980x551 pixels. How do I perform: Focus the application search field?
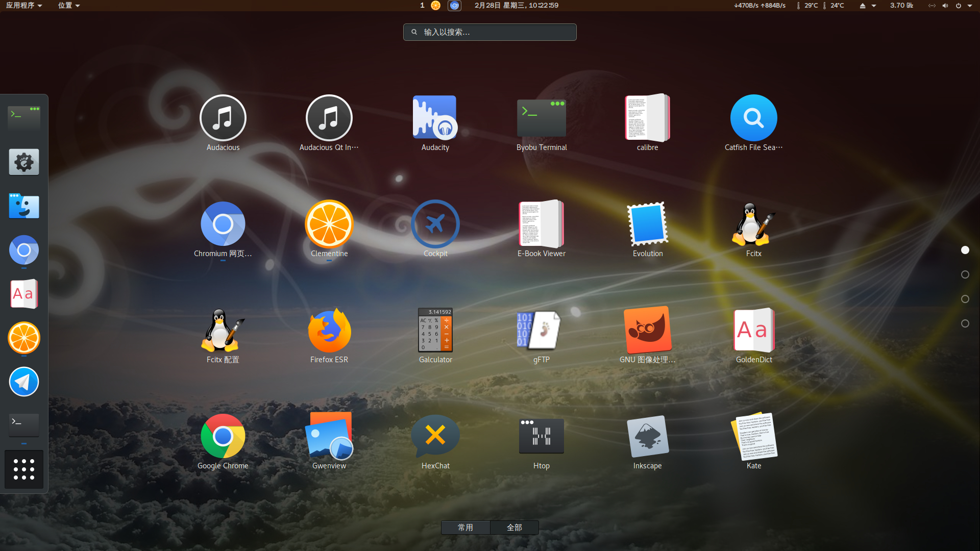[x=490, y=32]
